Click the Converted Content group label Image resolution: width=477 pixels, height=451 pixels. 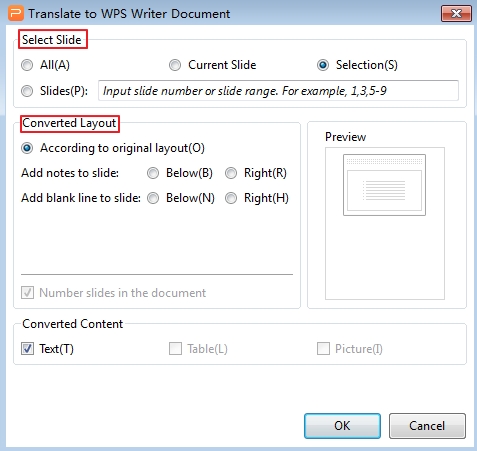click(73, 324)
